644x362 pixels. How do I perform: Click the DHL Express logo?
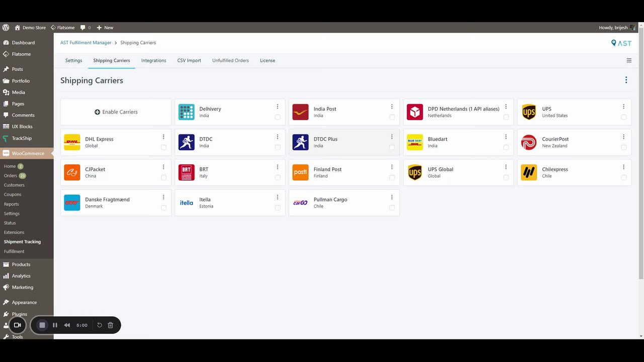click(72, 142)
